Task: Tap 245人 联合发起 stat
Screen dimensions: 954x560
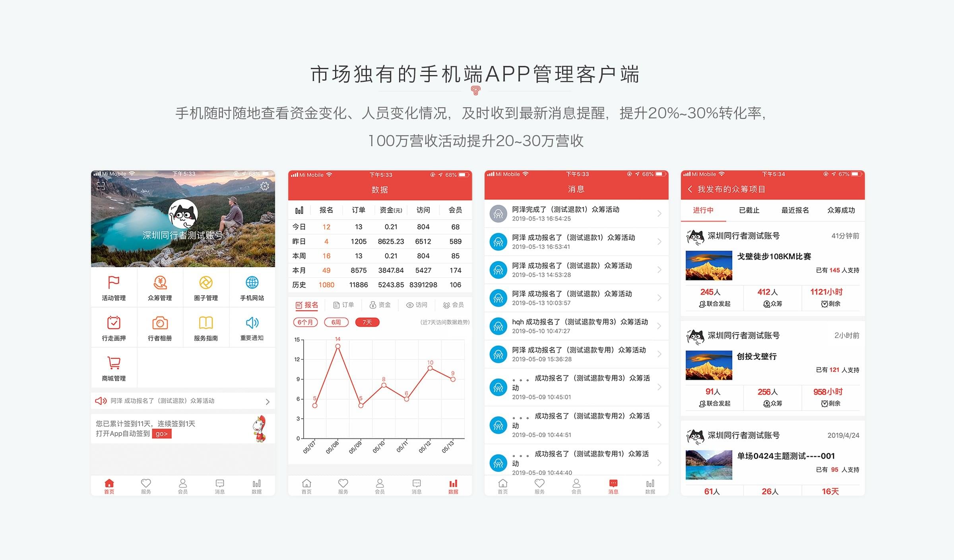Action: click(x=714, y=297)
